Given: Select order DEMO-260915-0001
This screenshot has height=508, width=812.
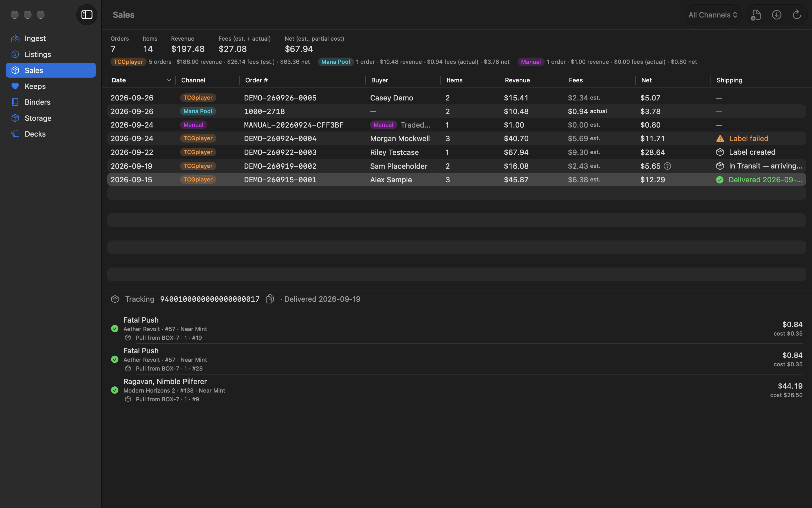Looking at the screenshot, I should (x=456, y=180).
